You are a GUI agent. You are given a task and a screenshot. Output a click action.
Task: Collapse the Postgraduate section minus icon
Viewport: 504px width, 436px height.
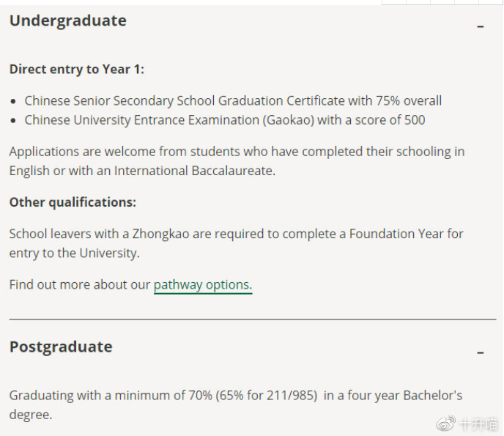click(x=481, y=352)
